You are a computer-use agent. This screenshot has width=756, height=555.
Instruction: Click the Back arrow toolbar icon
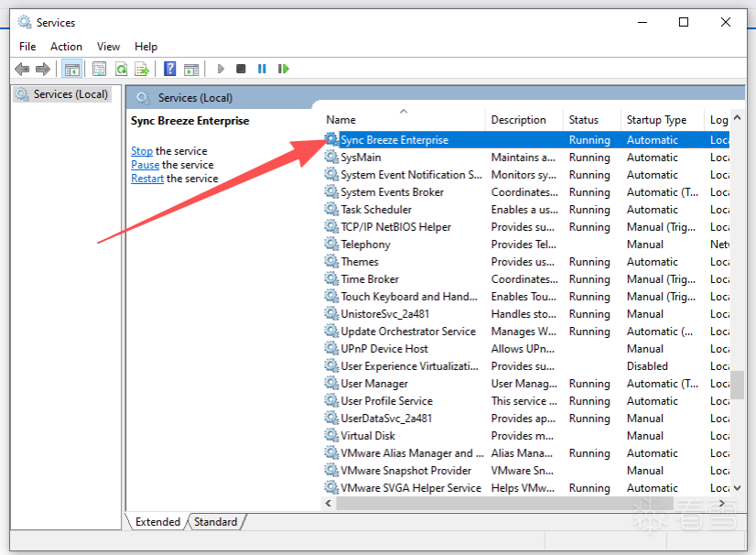[22, 69]
